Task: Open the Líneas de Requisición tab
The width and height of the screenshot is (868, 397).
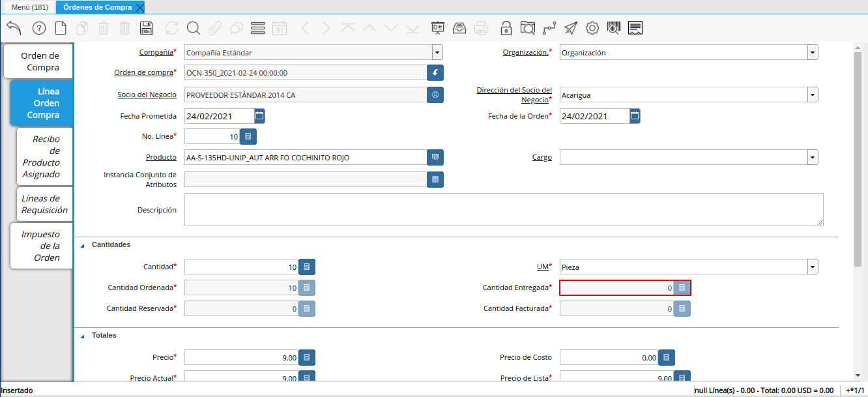Action: click(x=44, y=204)
